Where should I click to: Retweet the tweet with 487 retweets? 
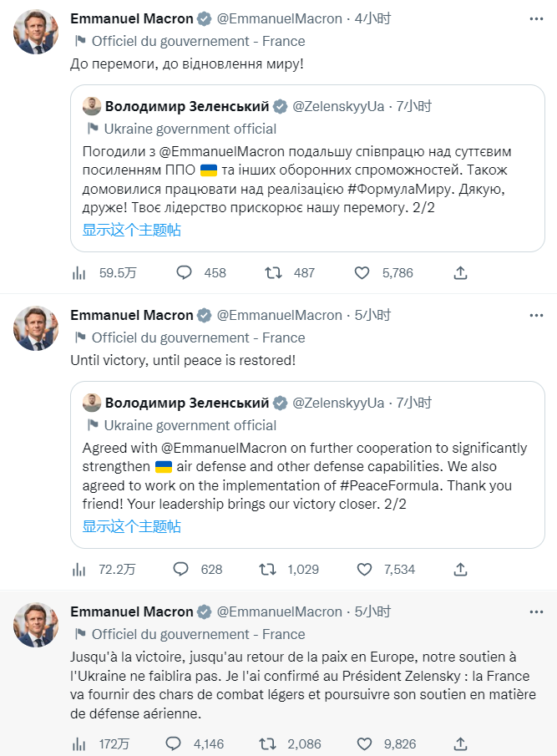tap(272, 272)
